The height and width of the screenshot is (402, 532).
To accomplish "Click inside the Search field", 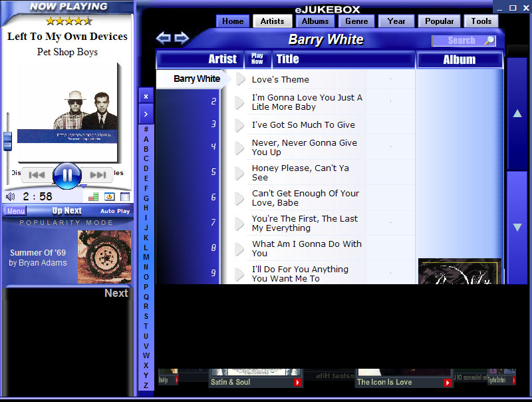I will click(x=459, y=41).
